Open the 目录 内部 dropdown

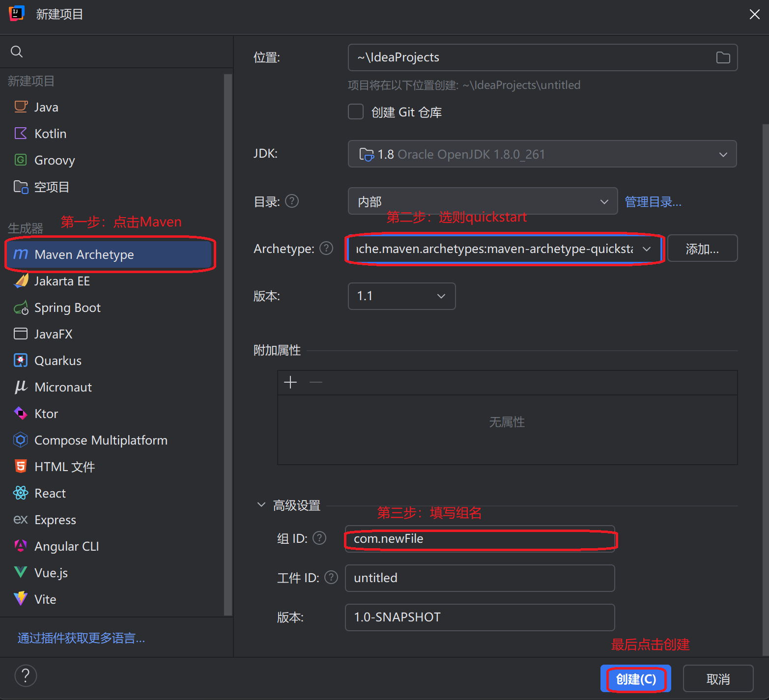coord(483,201)
